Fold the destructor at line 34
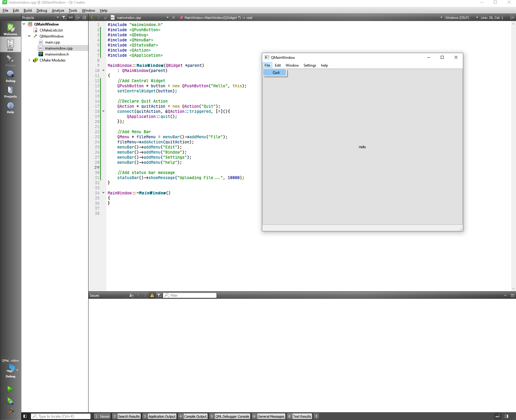This screenshot has width=516, height=420. tap(103, 193)
